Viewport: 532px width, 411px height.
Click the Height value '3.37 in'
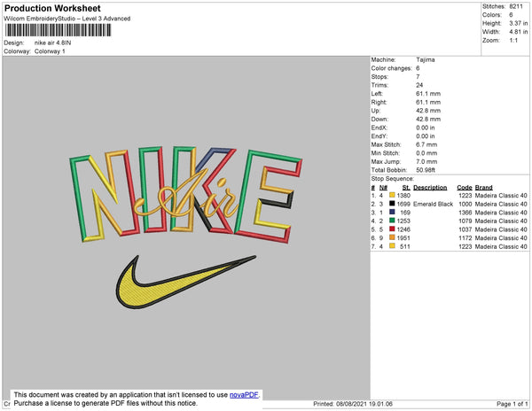(x=519, y=23)
